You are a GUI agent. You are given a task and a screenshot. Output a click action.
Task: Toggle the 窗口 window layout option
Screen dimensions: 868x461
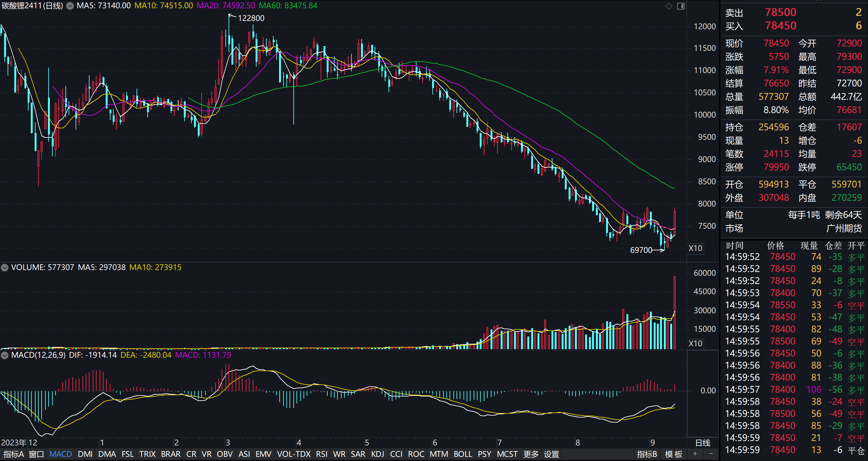(37, 454)
